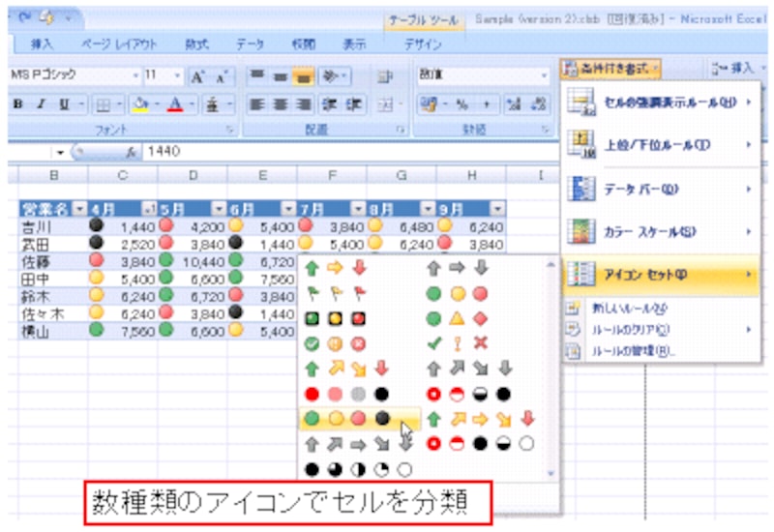Viewport: 774px width, 532px height.
Task: Click the fill color paint bucket icon
Action: pyautogui.click(x=141, y=104)
